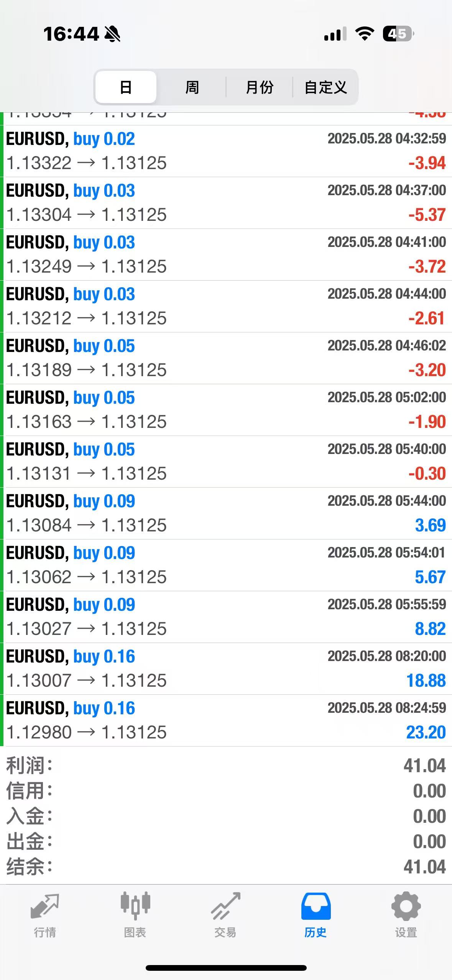Open the 图表 chart tab icon
Viewport: 452px width, 980px height.
pyautogui.click(x=135, y=906)
